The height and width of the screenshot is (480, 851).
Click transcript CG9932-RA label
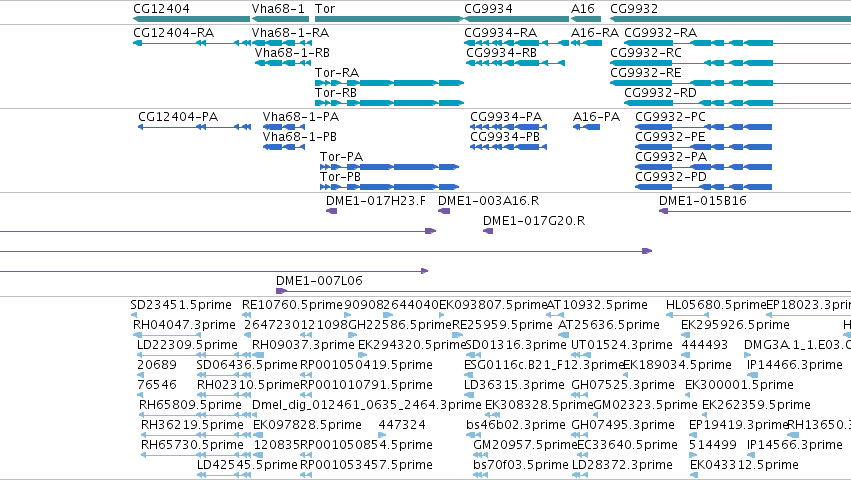tap(661, 33)
